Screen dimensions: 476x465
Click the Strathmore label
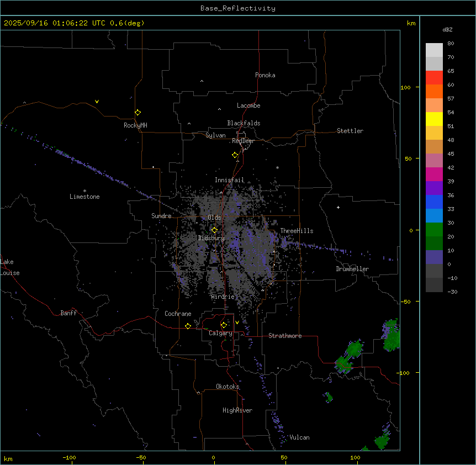coord(285,336)
